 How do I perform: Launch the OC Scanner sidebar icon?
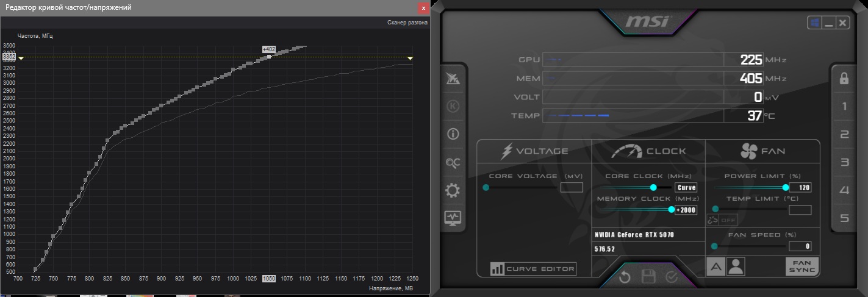point(453,162)
